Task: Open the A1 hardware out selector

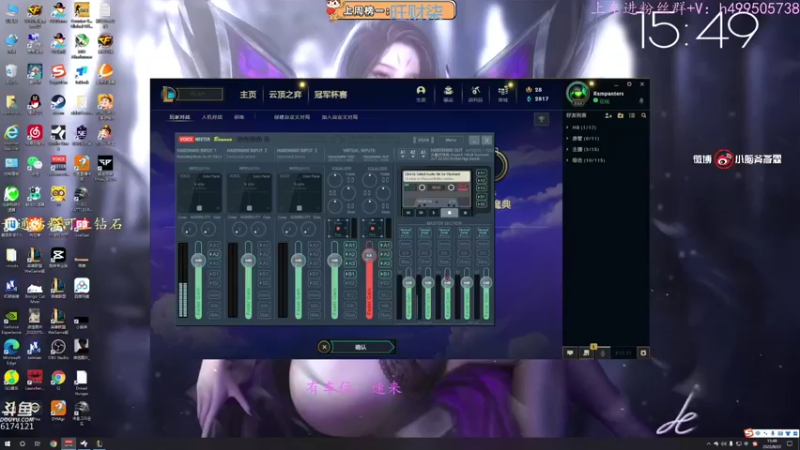Action: 403,153
